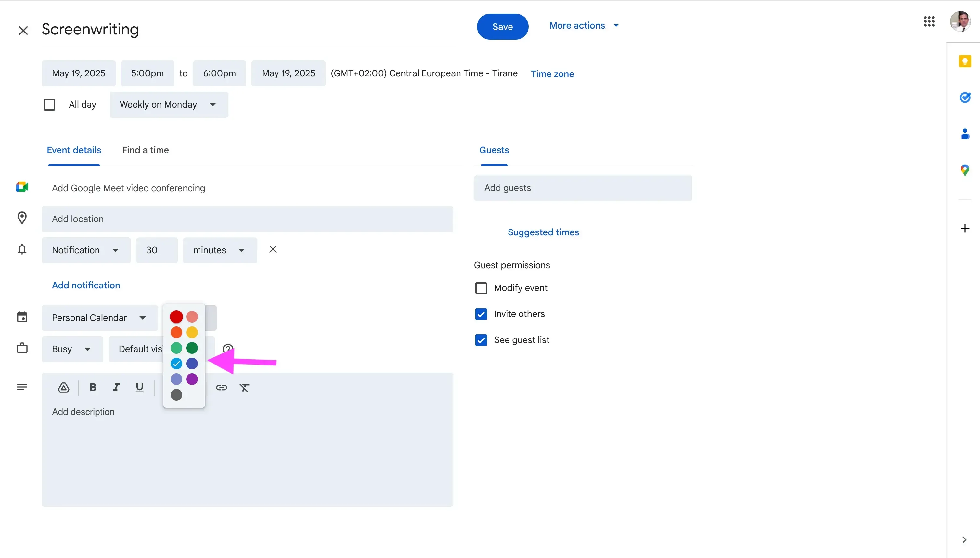Select the purple color swatch
This screenshot has width=980, height=558.
tap(192, 379)
